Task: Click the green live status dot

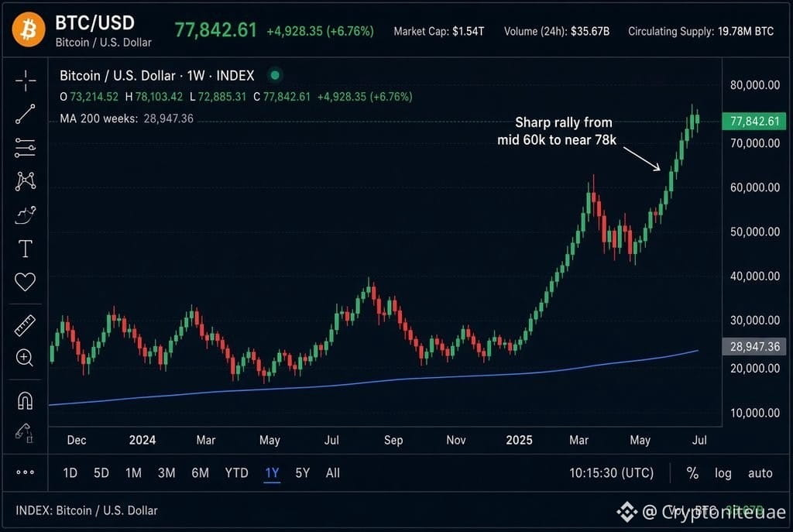Action: [x=275, y=75]
